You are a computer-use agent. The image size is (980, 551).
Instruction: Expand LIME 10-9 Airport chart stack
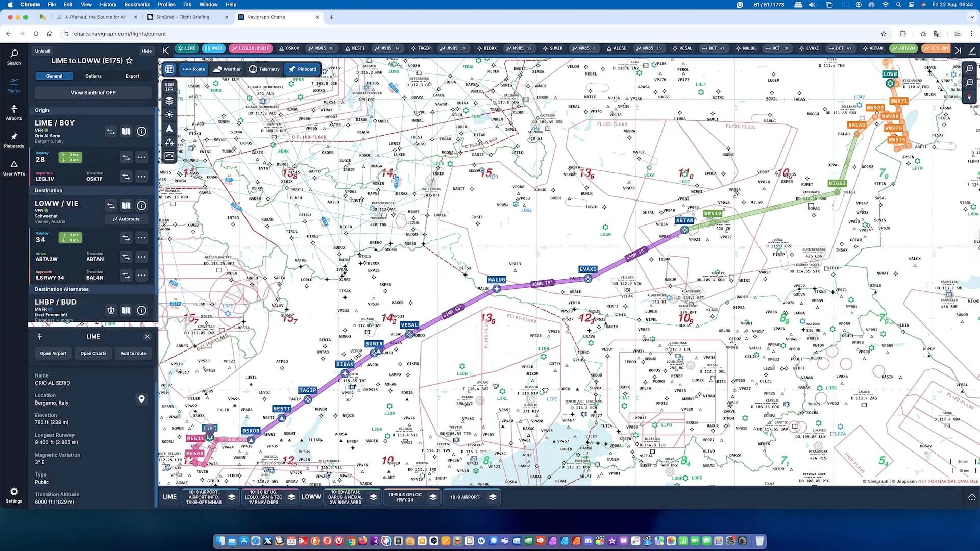tap(232, 497)
